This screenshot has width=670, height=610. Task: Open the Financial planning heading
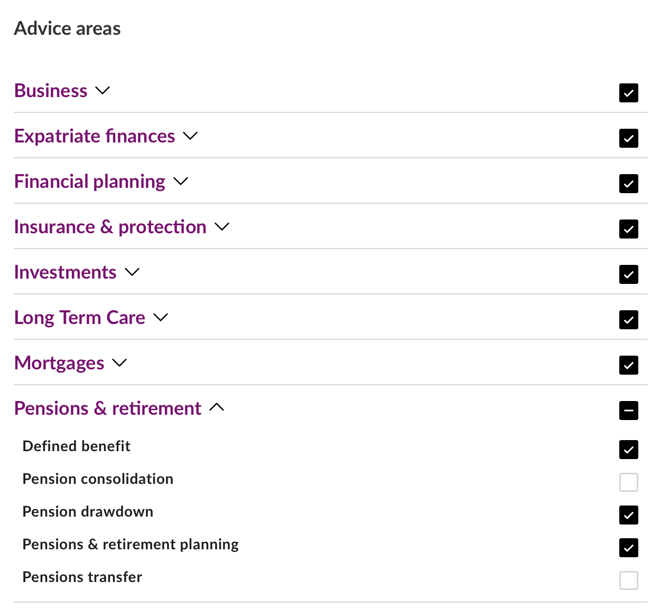point(89,181)
